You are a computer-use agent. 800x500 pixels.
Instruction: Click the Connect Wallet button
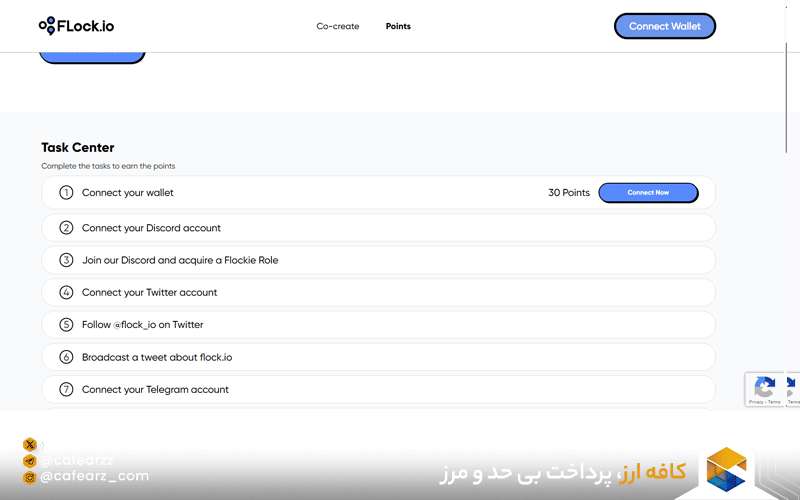click(665, 26)
